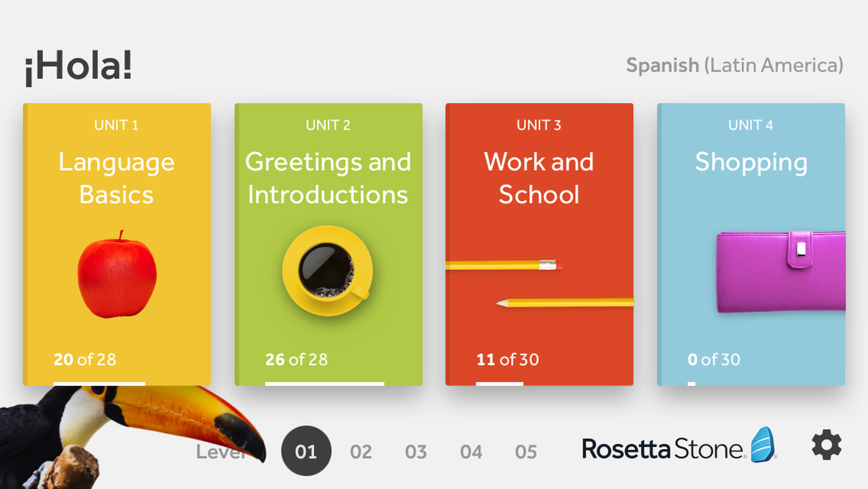Image resolution: width=868 pixels, height=489 pixels.
Task: Open the settings gear icon
Action: click(x=826, y=445)
